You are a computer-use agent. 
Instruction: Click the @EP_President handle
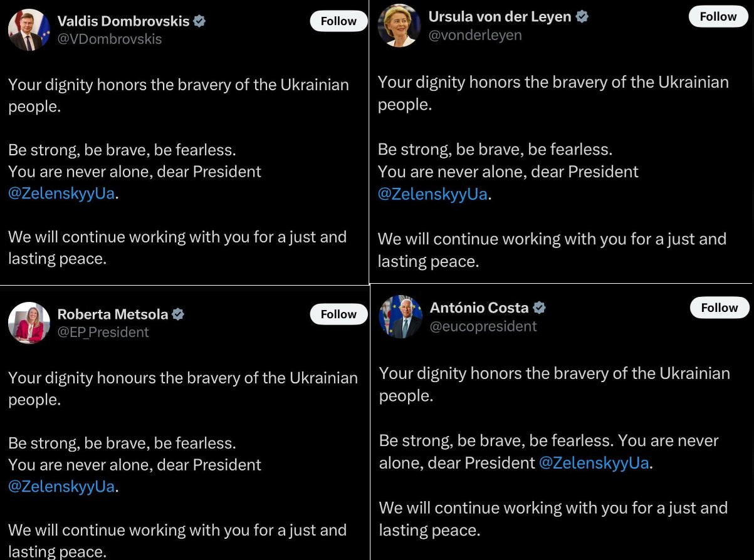[103, 332]
